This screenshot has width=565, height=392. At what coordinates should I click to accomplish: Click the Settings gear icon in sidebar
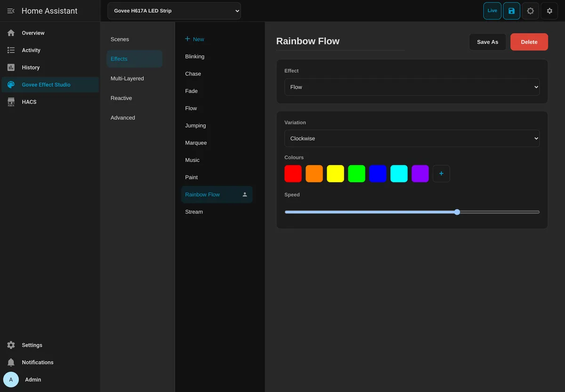[x=11, y=345]
